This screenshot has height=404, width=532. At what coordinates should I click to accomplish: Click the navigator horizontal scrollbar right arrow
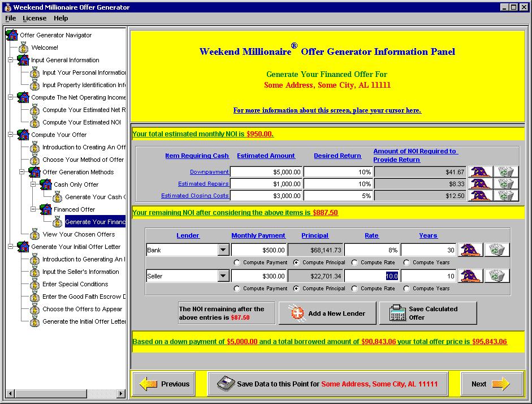click(x=121, y=393)
